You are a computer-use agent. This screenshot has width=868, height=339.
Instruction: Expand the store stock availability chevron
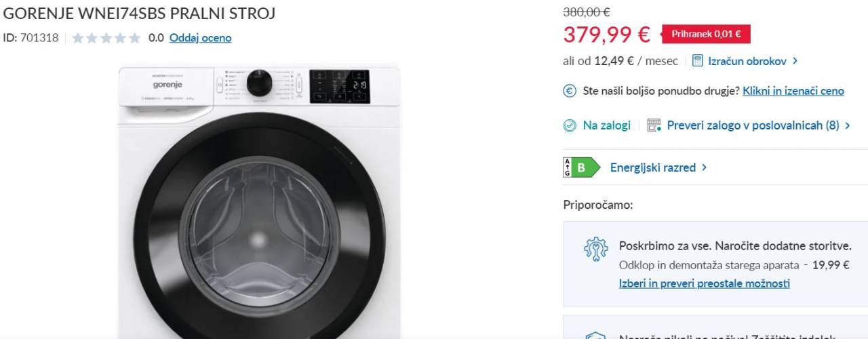pos(848,125)
